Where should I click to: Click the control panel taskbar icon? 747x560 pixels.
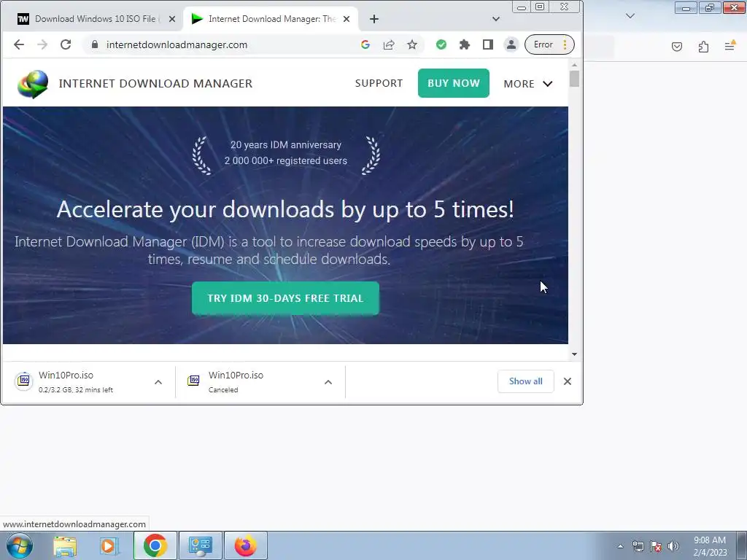(200, 545)
